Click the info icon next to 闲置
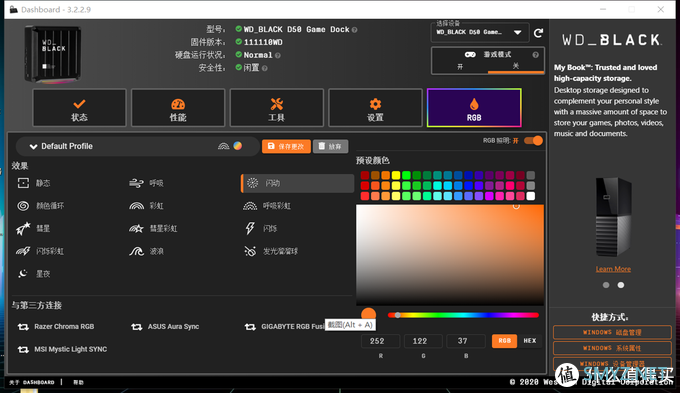Screen dimensions: 680x393 click(265, 68)
